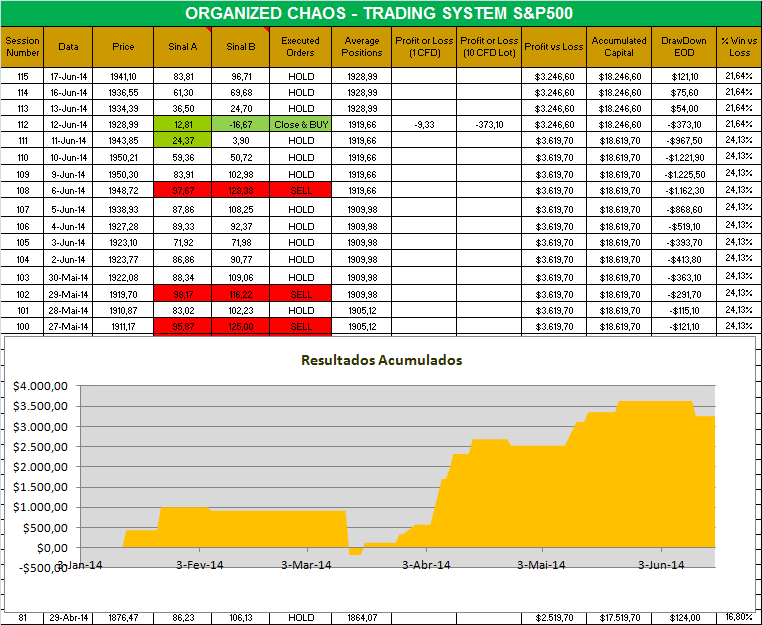Select profit vs loss '$3.619,70' in row 111
This screenshot has width=762, height=625.
(554, 140)
